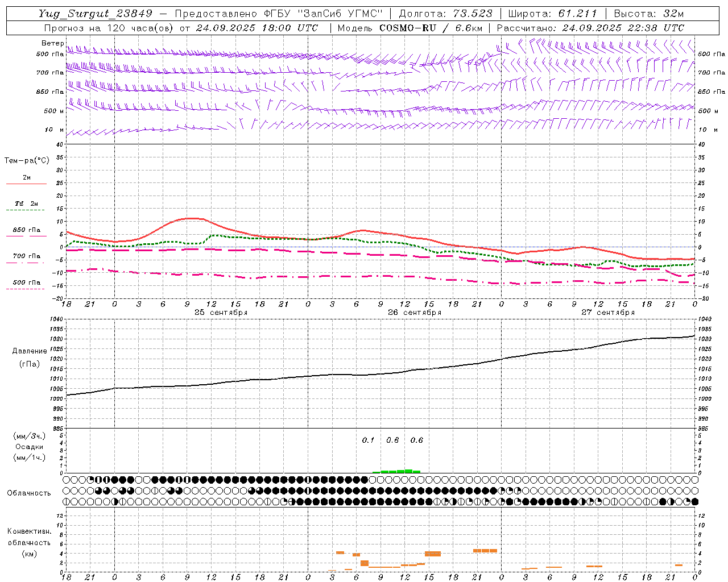This screenshot has width=728, height=582.
Task: Click the Конвективн. label of convective panel
Action: [x=29, y=531]
